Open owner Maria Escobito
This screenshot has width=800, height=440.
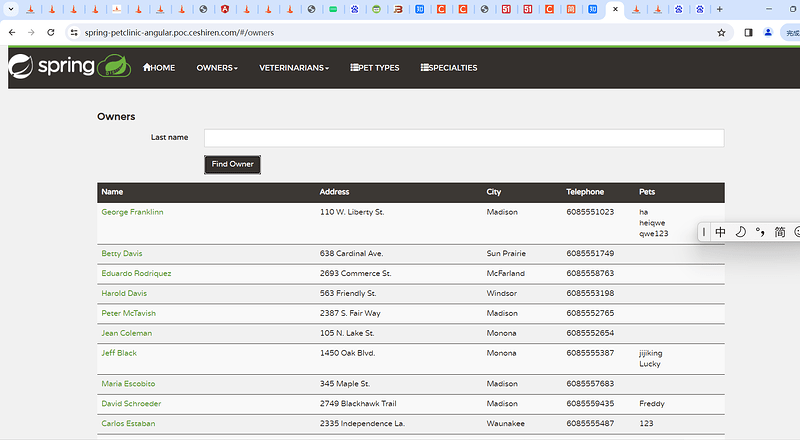[128, 383]
